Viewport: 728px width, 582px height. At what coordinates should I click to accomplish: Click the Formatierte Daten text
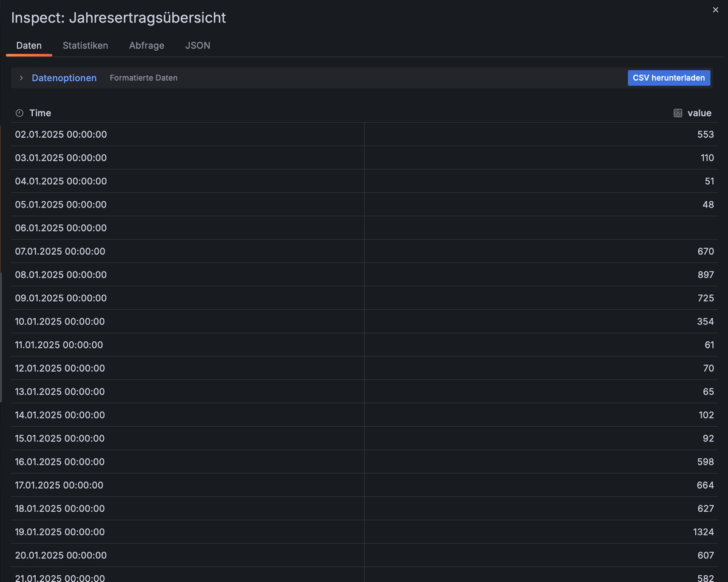tap(144, 78)
